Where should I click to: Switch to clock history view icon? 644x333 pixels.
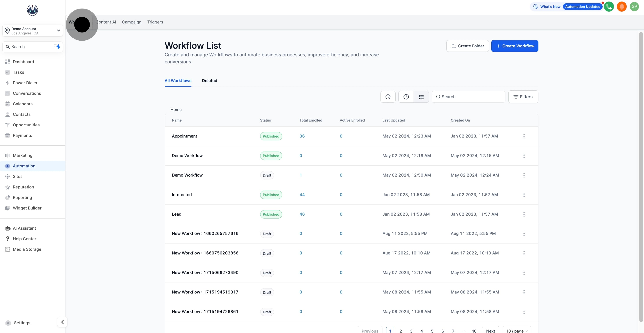406,97
